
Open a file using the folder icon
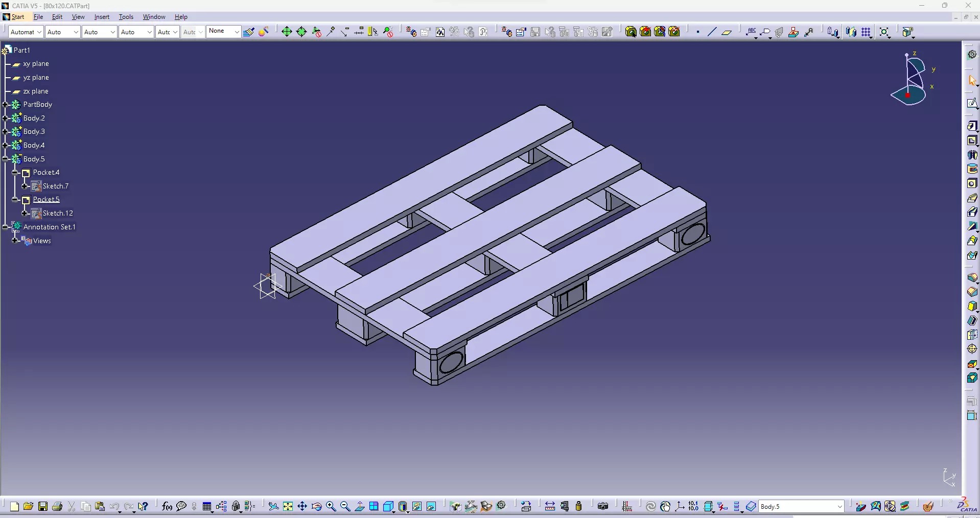[28, 506]
